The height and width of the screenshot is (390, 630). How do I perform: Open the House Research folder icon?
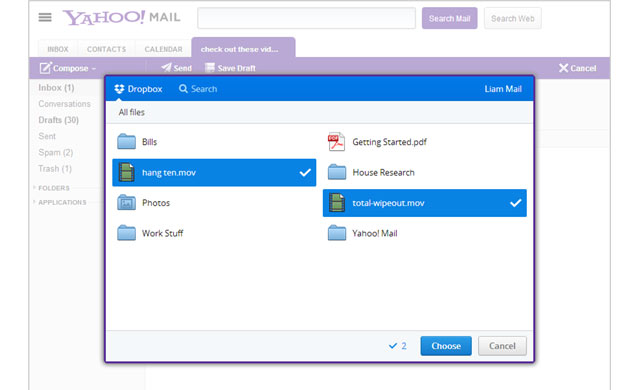coord(337,172)
